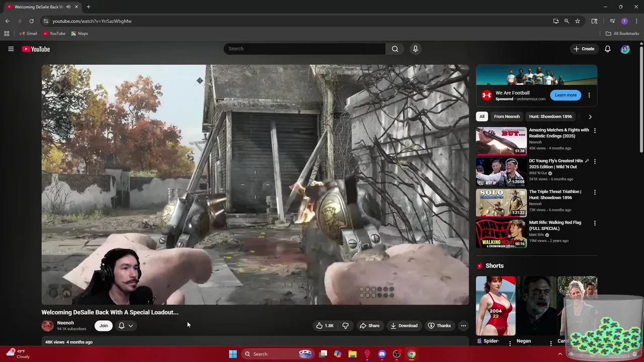Reload the page in Chrome
644x362 pixels.
click(31, 21)
